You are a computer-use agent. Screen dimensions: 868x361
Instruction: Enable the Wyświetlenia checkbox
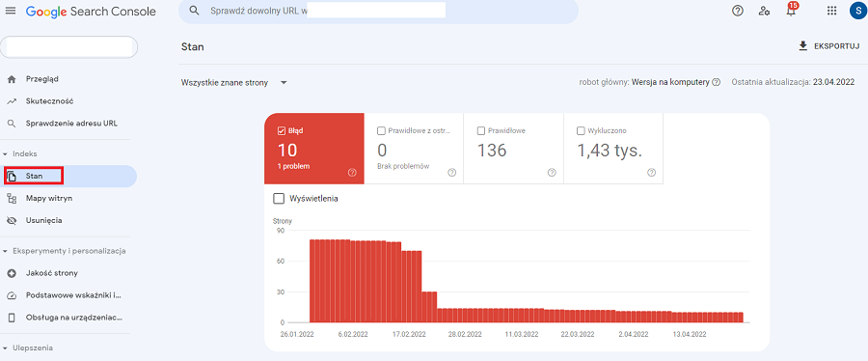[x=279, y=198]
